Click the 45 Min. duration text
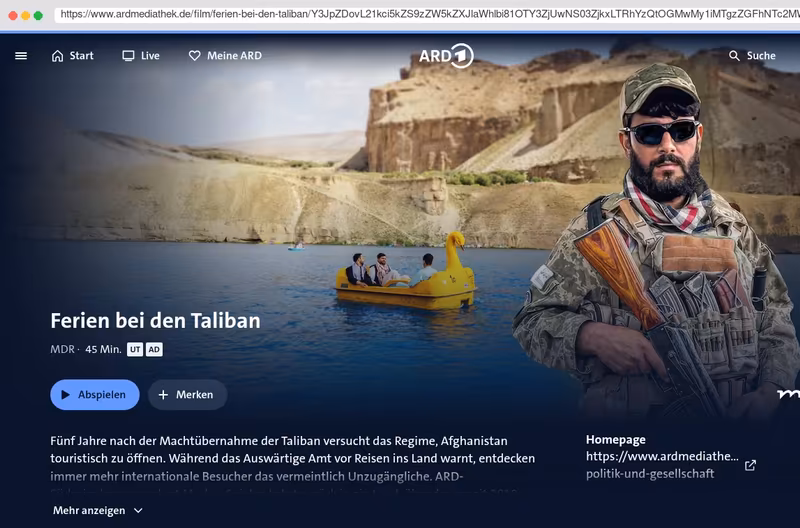This screenshot has width=800, height=528. point(103,349)
